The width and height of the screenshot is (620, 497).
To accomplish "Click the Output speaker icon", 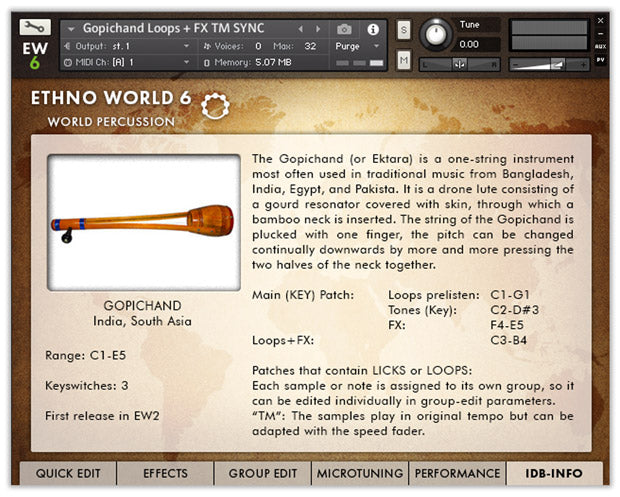I will tap(67, 46).
